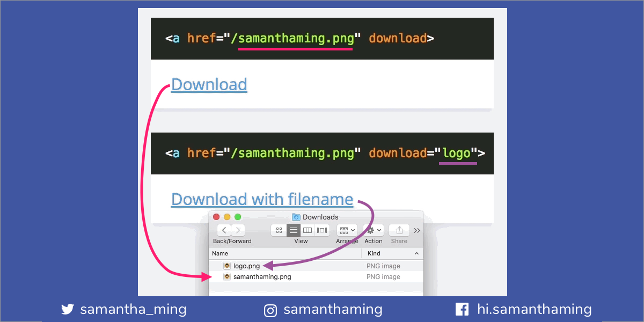644x322 pixels.
Task: Minimize the Downloads window with yellow button
Action: pyautogui.click(x=227, y=217)
